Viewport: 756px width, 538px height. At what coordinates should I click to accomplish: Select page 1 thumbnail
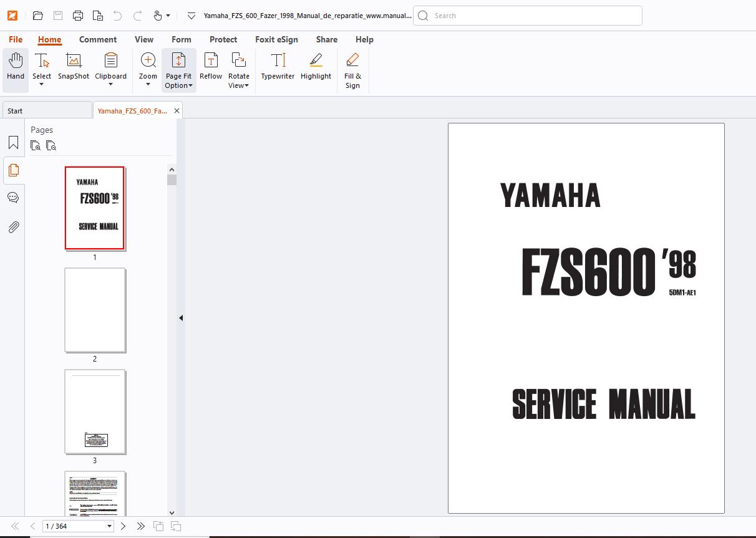[x=95, y=208]
